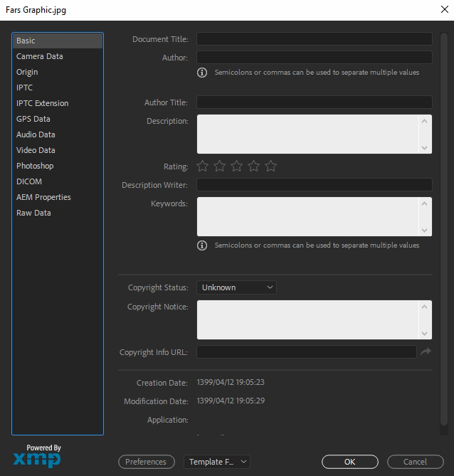Expand the Template Folder dropdown

[216, 462]
